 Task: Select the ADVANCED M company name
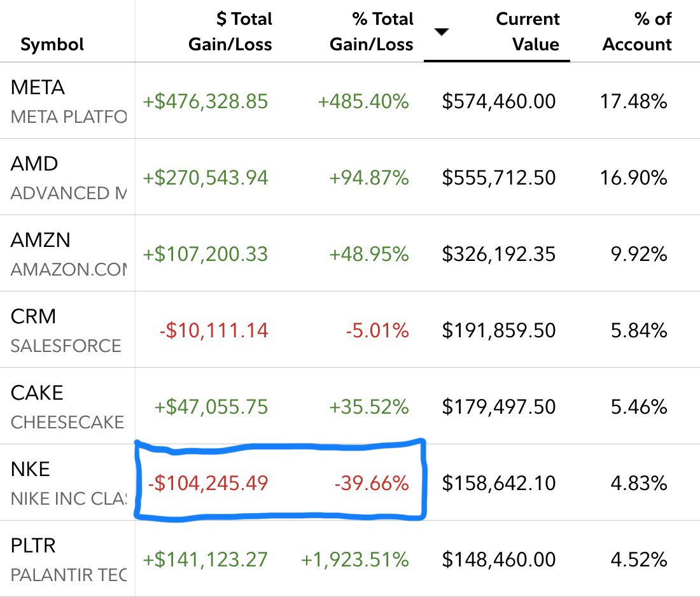point(69,193)
